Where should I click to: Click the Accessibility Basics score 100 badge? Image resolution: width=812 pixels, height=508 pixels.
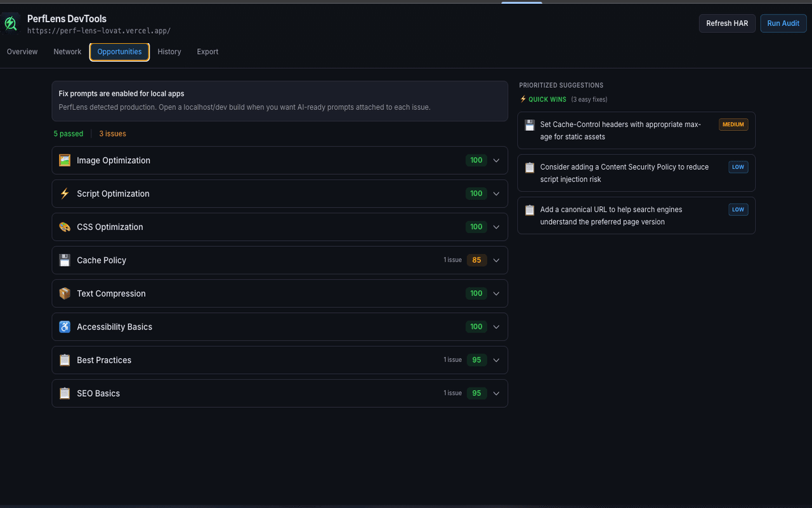point(476,327)
